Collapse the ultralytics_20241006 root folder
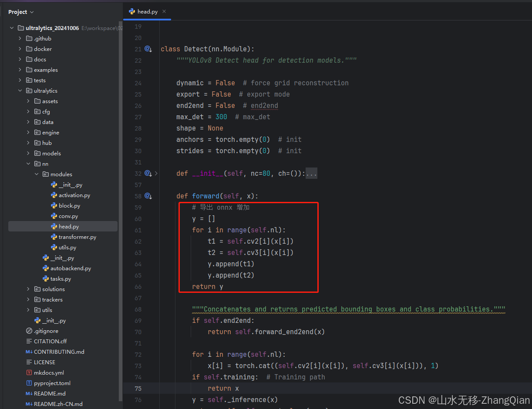The height and width of the screenshot is (409, 532). tap(12, 28)
